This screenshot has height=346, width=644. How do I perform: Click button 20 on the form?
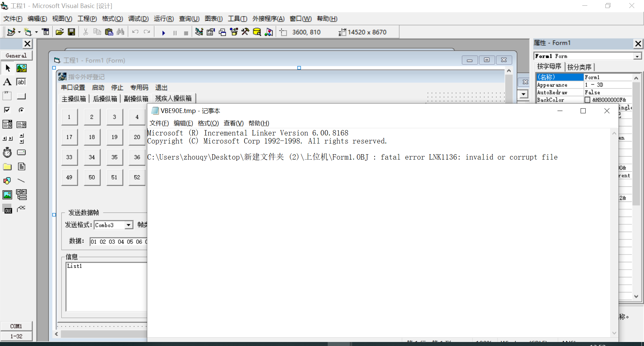pyautogui.click(x=137, y=137)
